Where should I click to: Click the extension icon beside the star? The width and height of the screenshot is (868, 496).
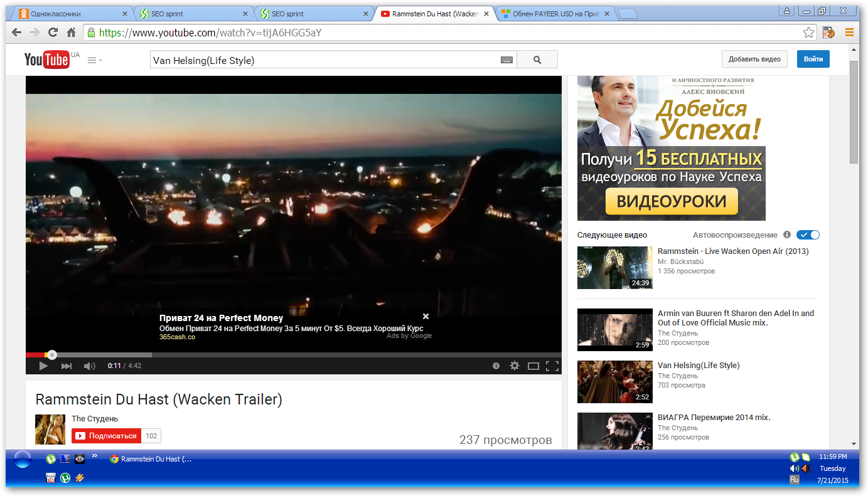click(828, 33)
